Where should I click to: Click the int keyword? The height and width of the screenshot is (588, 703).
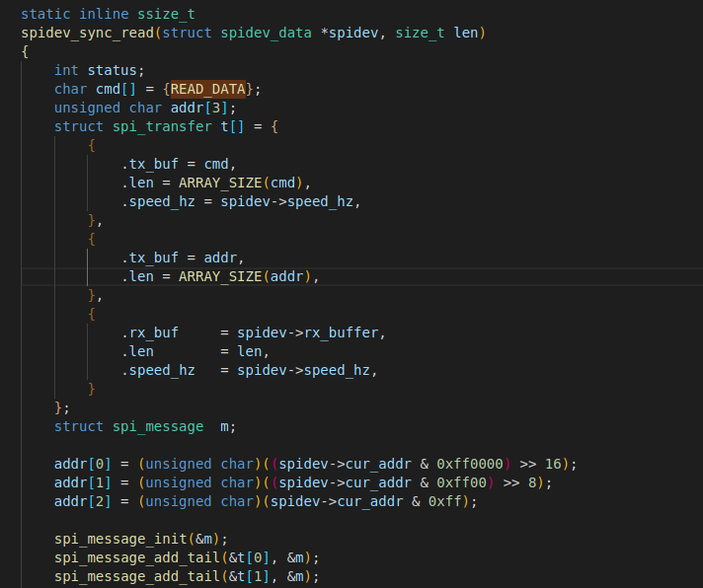point(66,70)
